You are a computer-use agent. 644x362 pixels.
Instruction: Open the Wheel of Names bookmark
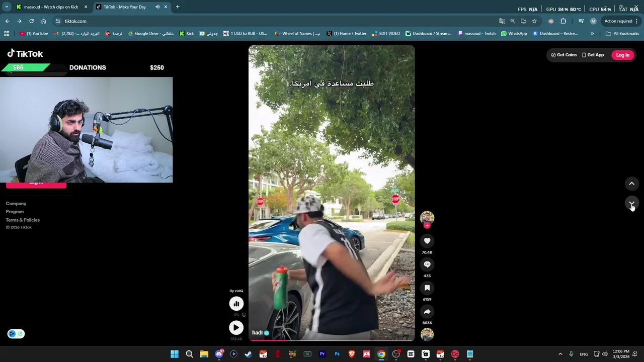click(297, 34)
